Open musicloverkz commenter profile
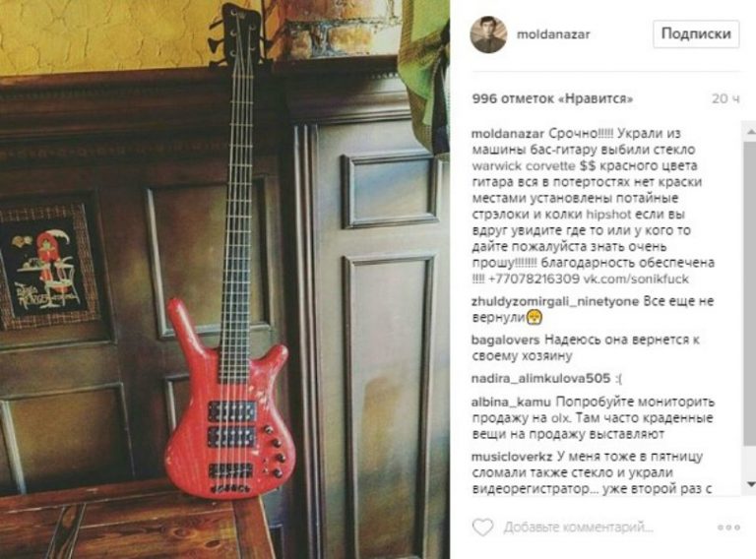This screenshot has height=559, width=756. (x=512, y=457)
